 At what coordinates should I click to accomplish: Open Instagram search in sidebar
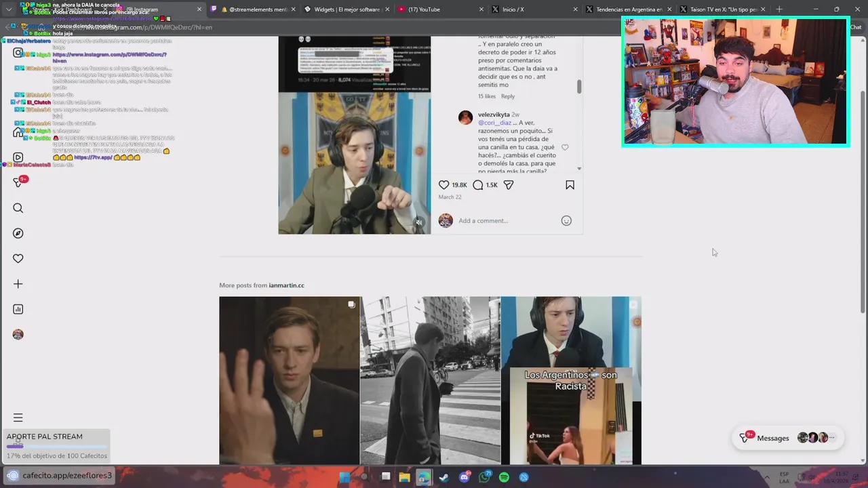pos(18,208)
